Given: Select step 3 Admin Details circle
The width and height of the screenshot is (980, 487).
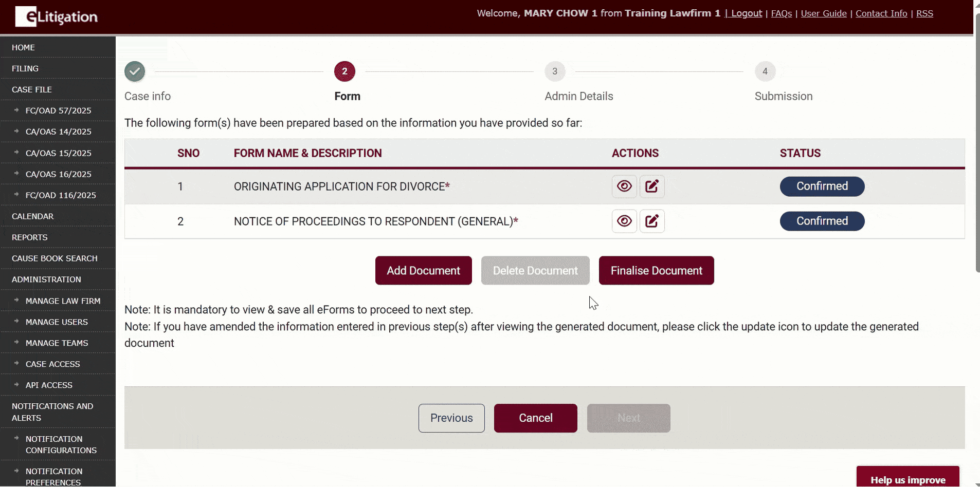Looking at the screenshot, I should tap(554, 71).
